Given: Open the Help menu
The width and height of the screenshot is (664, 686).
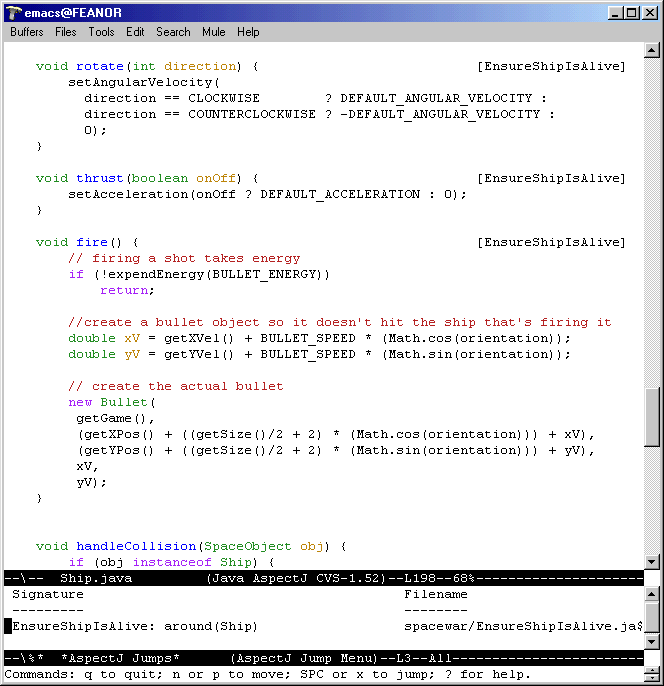Looking at the screenshot, I should click(x=248, y=32).
